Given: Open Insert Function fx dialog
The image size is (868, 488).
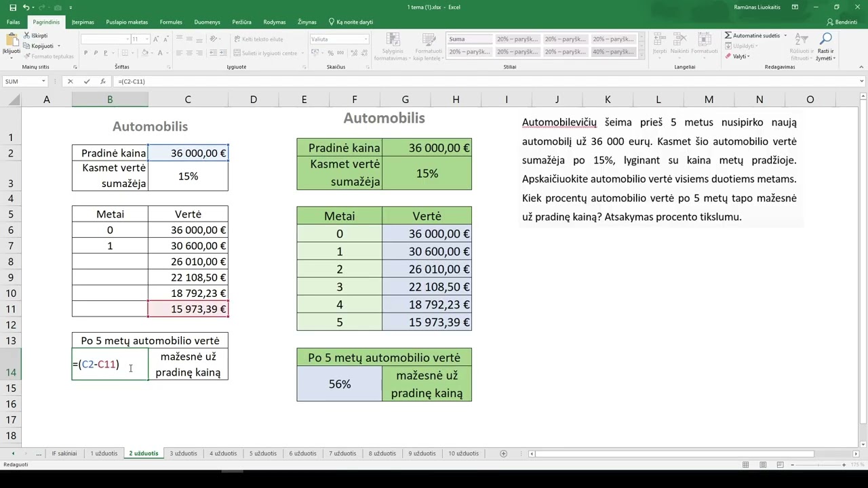Looking at the screenshot, I should pyautogui.click(x=102, y=81).
